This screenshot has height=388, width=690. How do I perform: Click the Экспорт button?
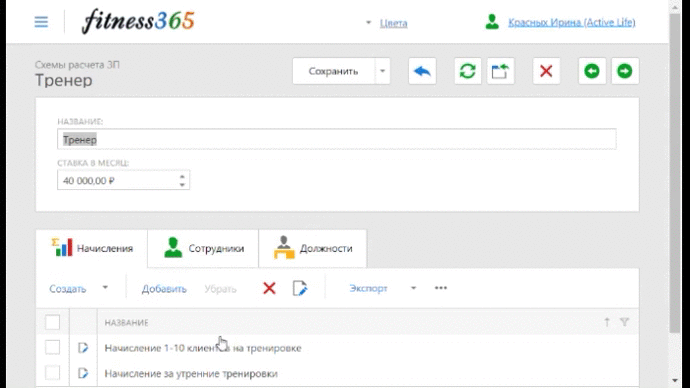pyautogui.click(x=368, y=288)
